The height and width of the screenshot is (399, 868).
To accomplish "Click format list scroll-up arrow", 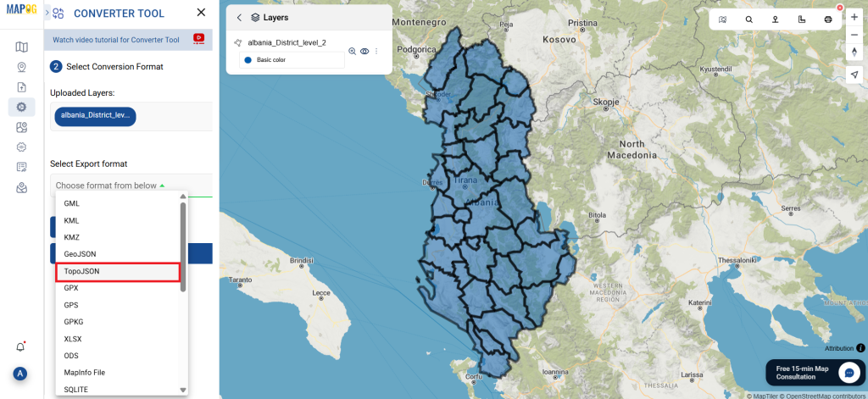I will [183, 196].
